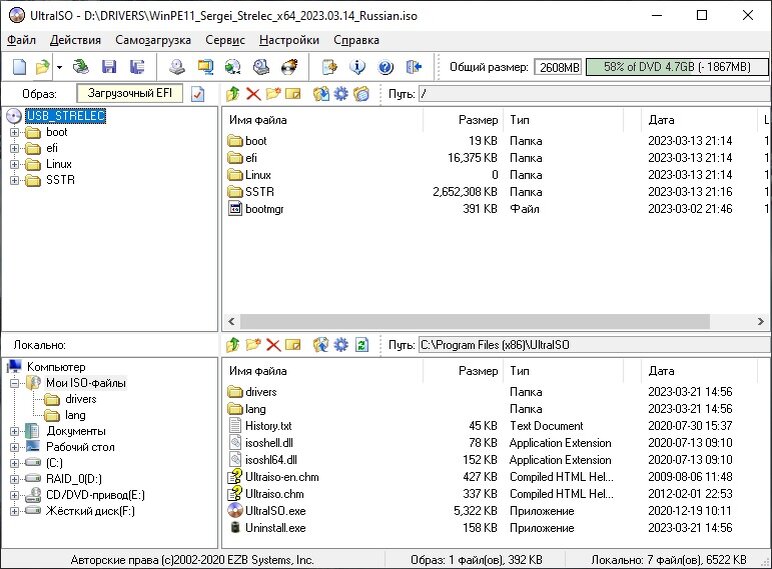Screen dimensions: 772x569
Task: Sort image files by Имя файла column header
Action: tap(323, 120)
